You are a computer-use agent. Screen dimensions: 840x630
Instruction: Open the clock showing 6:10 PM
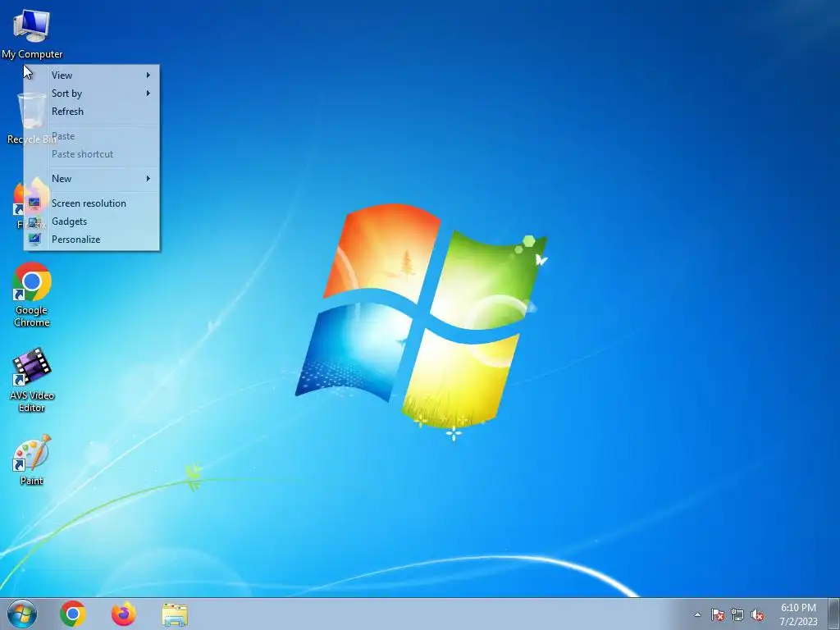click(x=798, y=614)
